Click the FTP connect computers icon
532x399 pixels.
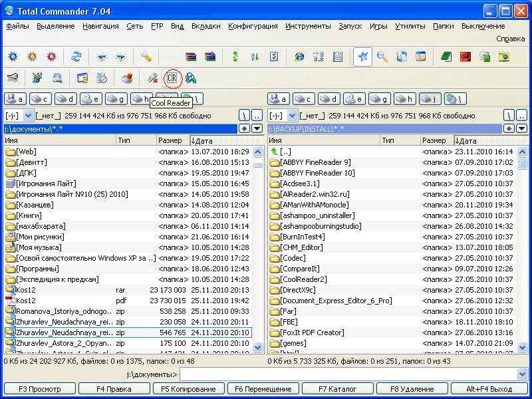click(319, 57)
